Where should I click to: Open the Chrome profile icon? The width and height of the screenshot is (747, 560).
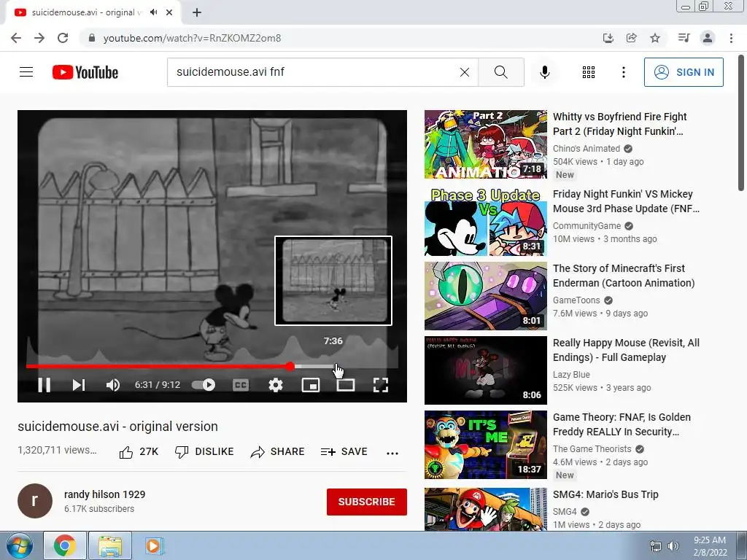(x=708, y=38)
